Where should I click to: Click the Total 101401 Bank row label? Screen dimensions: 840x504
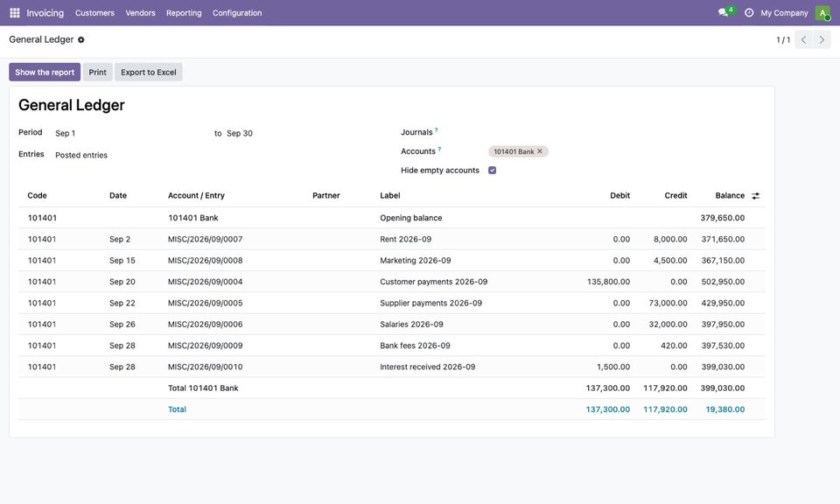pyautogui.click(x=203, y=388)
